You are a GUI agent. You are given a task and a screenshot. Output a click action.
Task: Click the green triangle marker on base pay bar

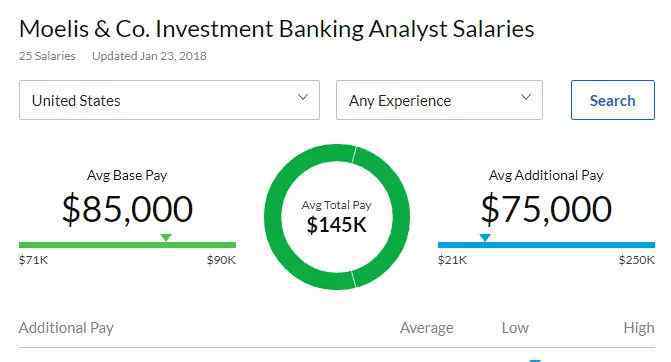[166, 237]
